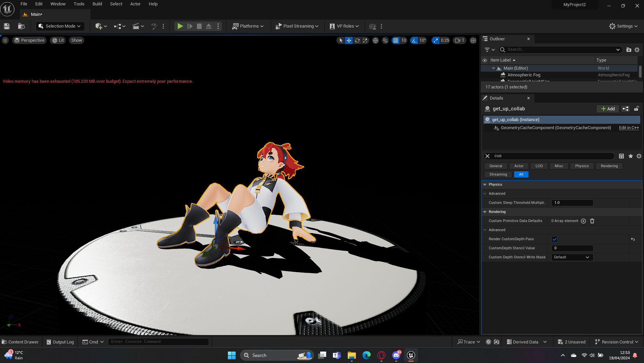Select Atmospheric Fog in the Outliner
Image resolution: width=644 pixels, height=363 pixels.
pyautogui.click(x=524, y=75)
